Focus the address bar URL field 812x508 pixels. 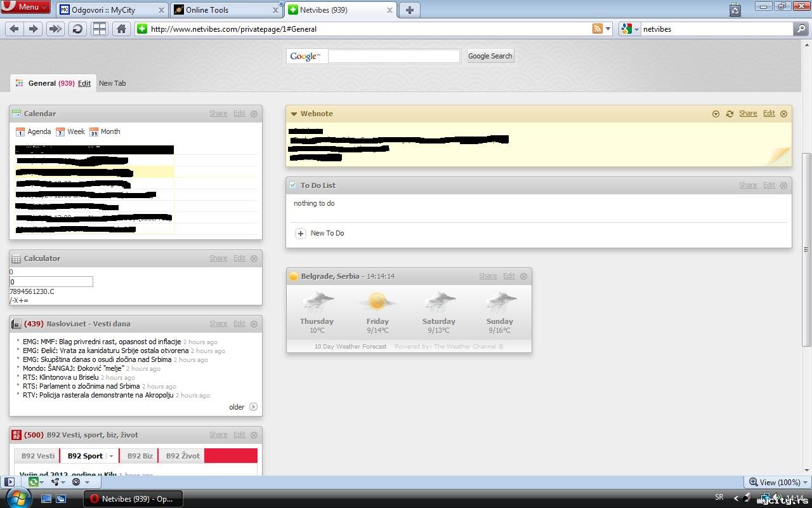[370, 29]
